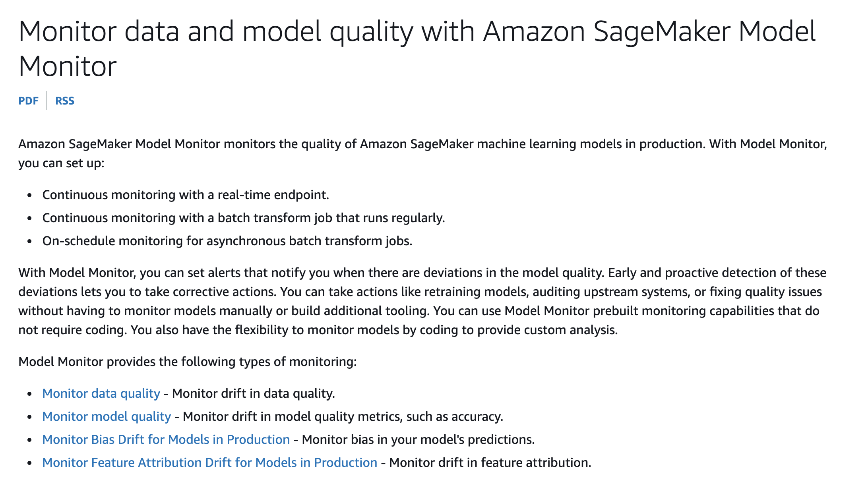Open Monitor Bias Drift for Models in Production
This screenshot has width=868, height=480.
coord(166,439)
